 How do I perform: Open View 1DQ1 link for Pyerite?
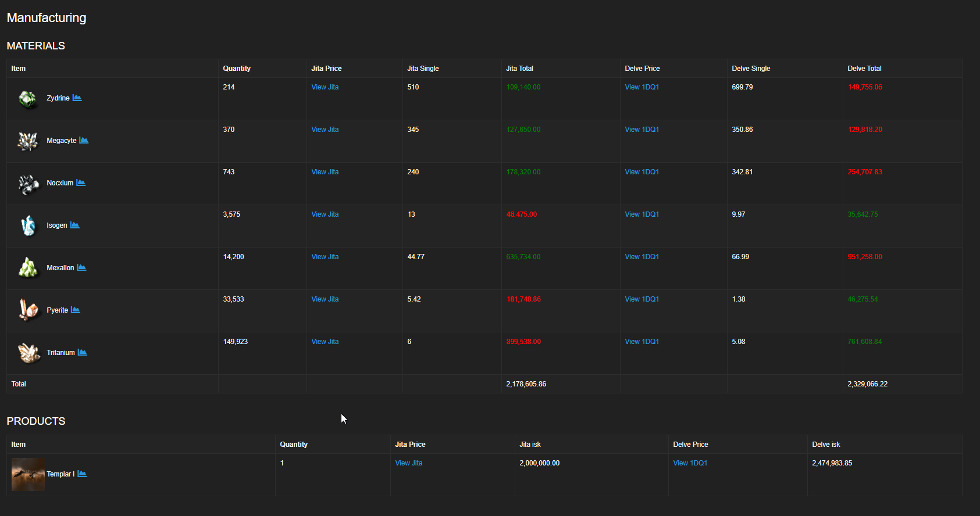point(642,299)
